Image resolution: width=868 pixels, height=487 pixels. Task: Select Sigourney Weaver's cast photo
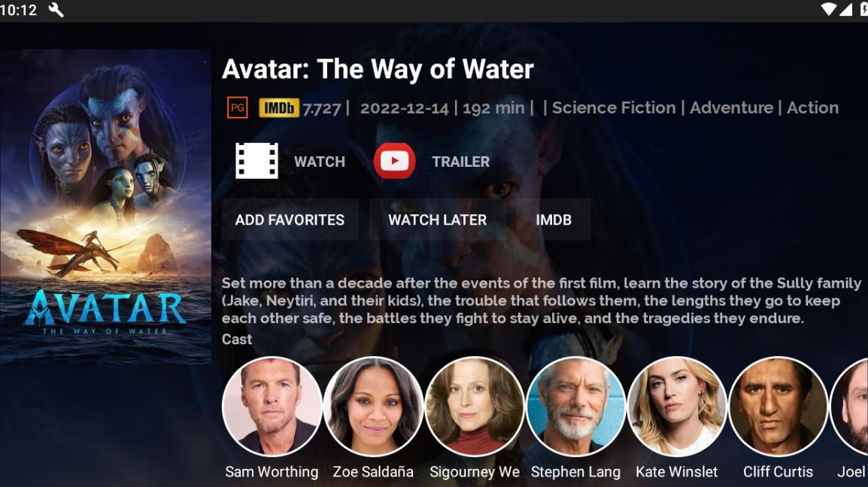tap(475, 406)
